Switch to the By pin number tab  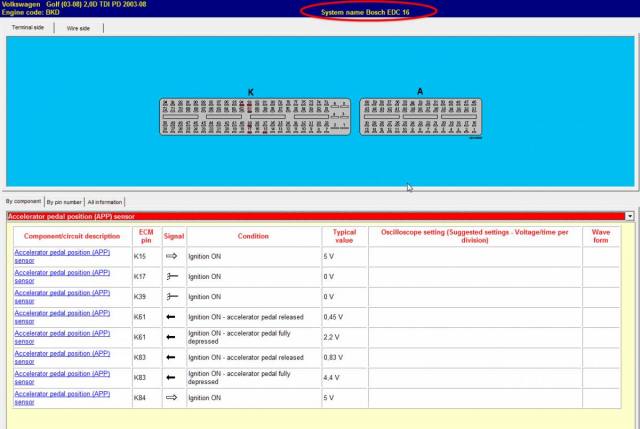[x=64, y=202]
